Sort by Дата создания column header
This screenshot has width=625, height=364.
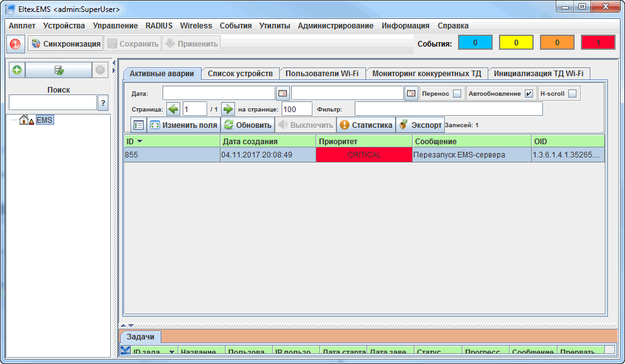[268, 141]
